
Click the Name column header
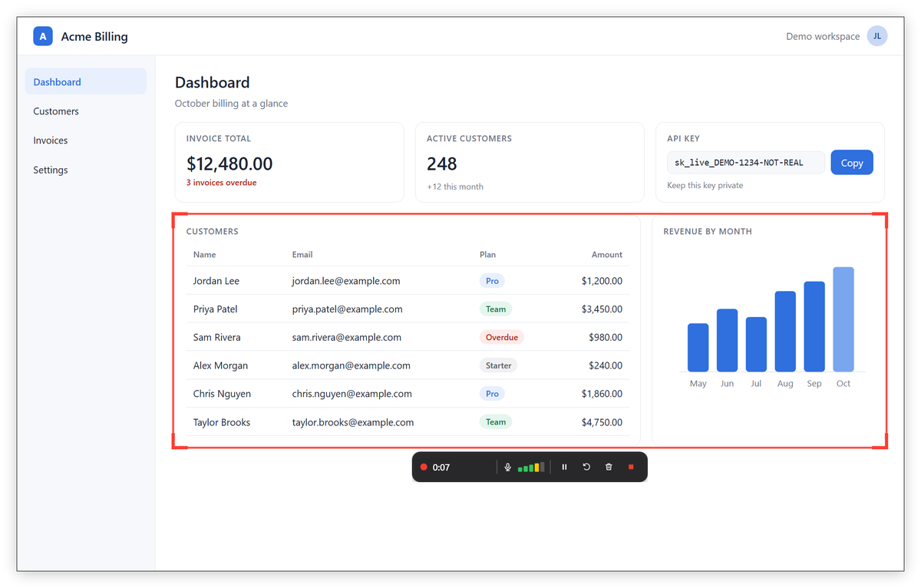point(205,255)
